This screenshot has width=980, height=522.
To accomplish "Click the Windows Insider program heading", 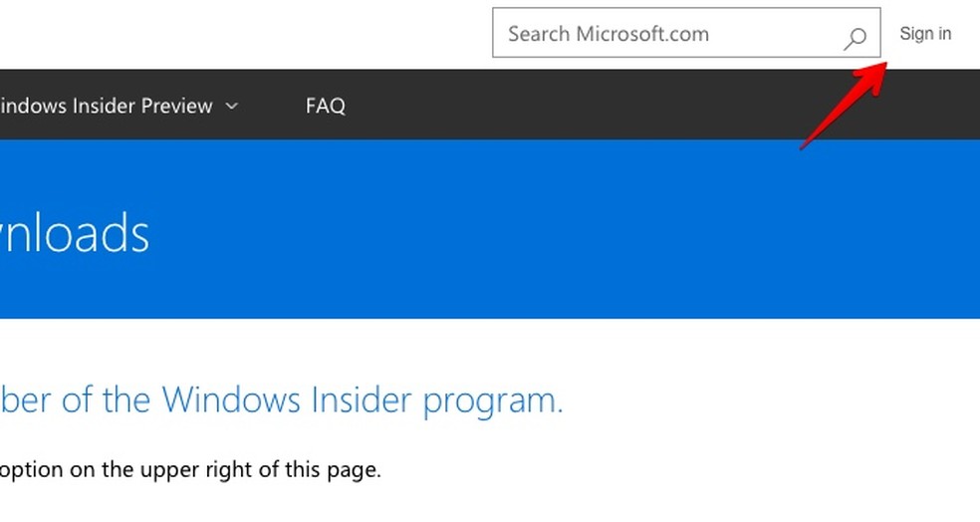I will click(x=281, y=400).
